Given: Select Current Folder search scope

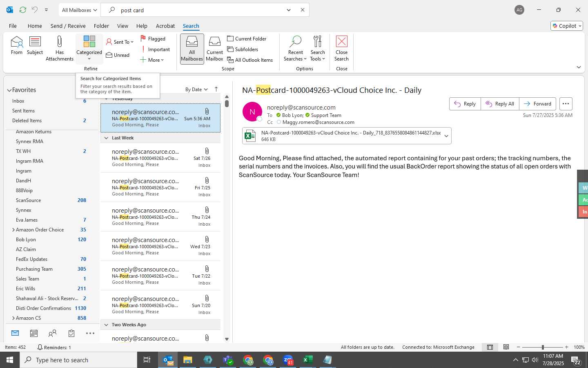Looking at the screenshot, I should pyautogui.click(x=247, y=38).
